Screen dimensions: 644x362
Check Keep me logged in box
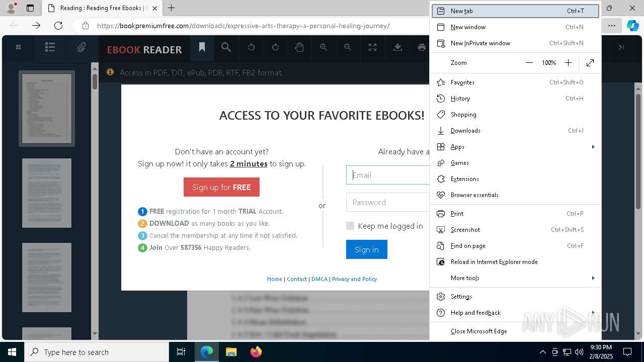[350, 226]
